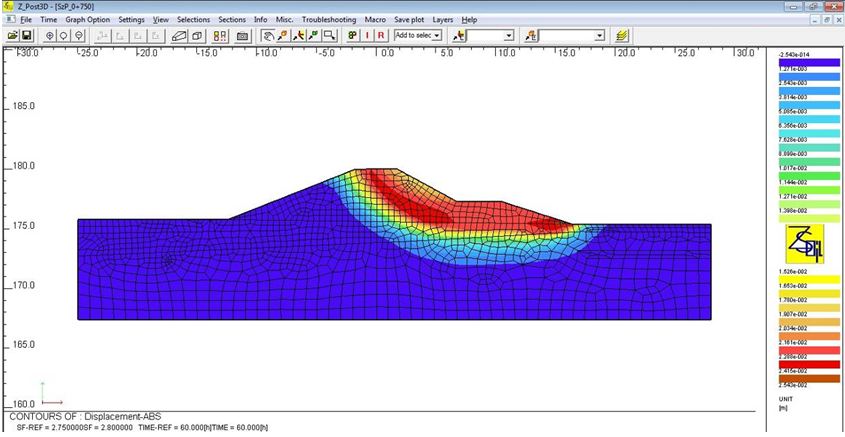Screen dimensions: 845x437
Task: Click the open file folder icon
Action: pyautogui.click(x=12, y=35)
